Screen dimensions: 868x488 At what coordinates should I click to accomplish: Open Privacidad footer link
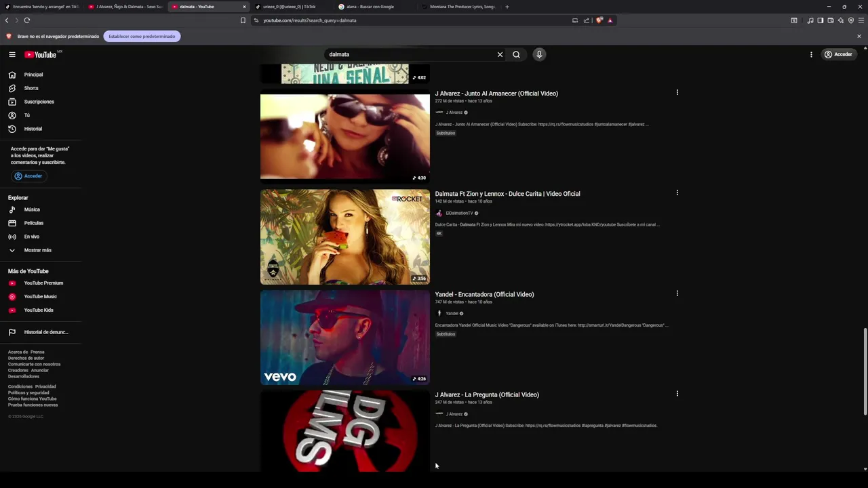pos(45,387)
